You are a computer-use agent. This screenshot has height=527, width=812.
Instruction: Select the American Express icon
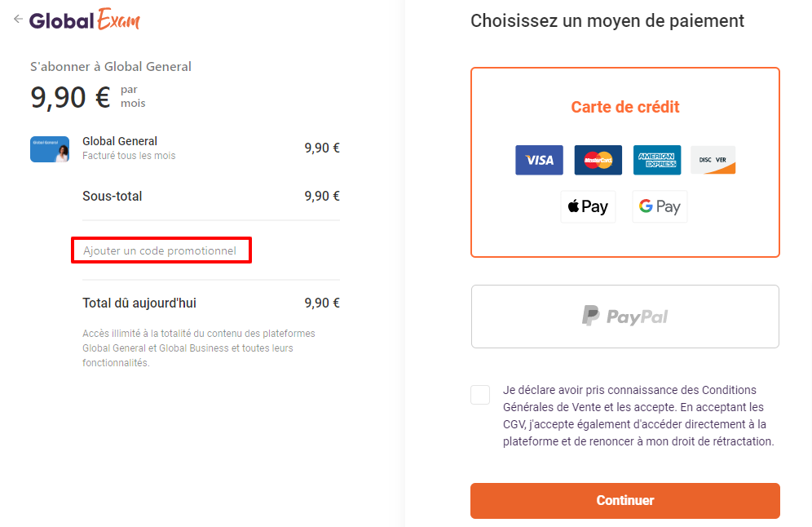[657, 160]
